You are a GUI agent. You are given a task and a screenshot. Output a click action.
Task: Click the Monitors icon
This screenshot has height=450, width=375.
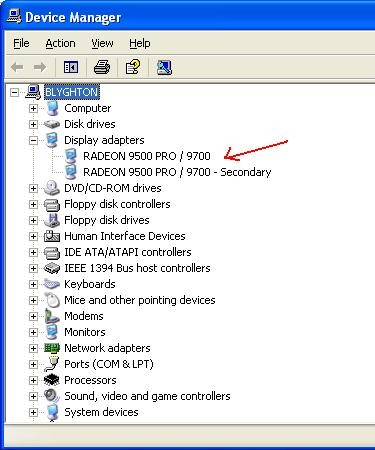point(52,332)
